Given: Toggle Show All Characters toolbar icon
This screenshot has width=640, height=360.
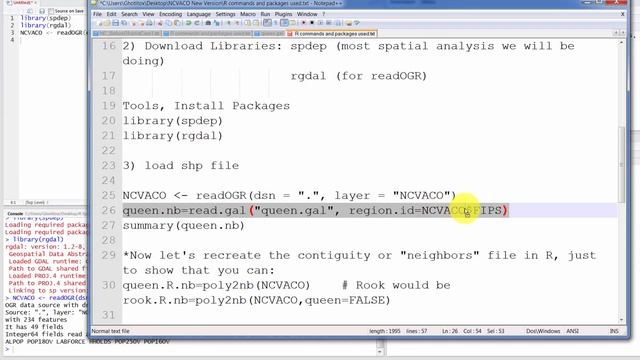Looking at the screenshot, I should [275, 23].
